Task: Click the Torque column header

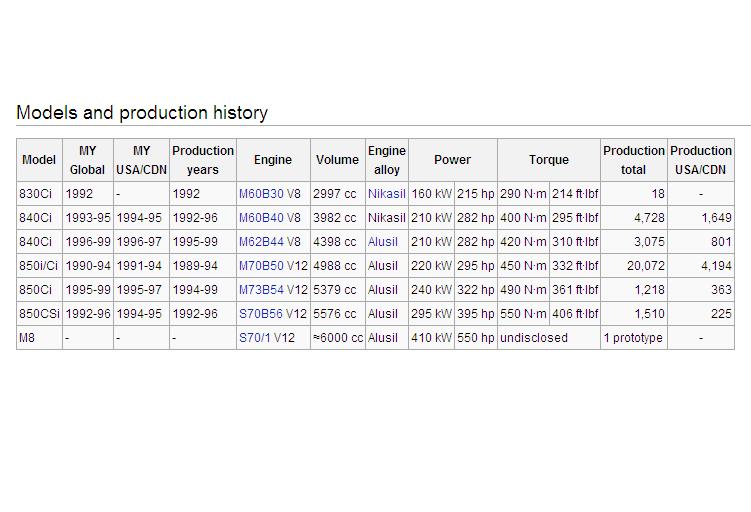Action: point(548,160)
